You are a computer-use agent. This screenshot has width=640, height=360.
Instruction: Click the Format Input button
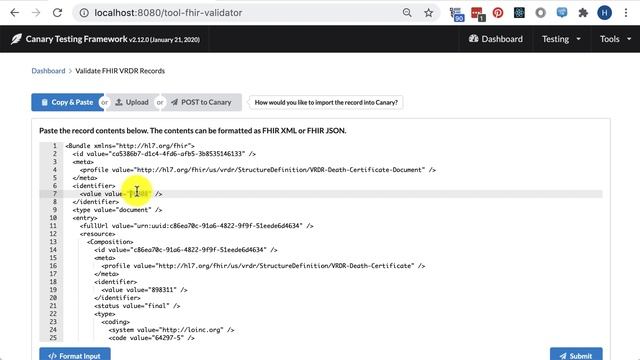pos(75,356)
